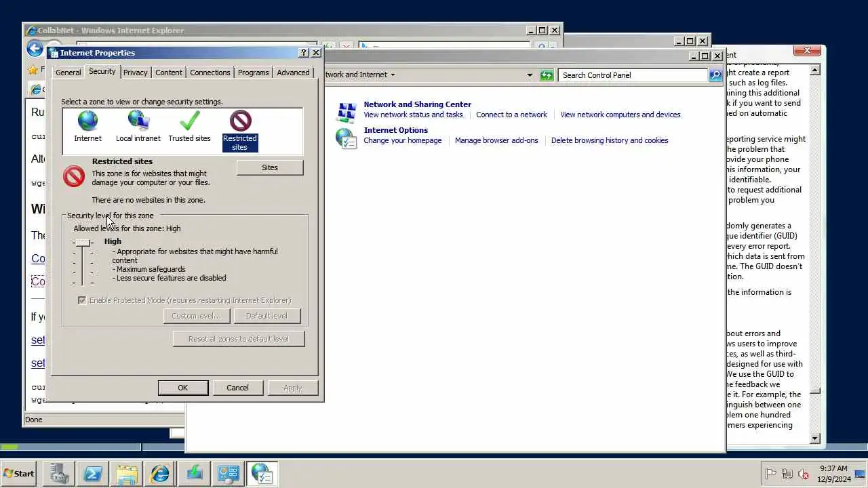This screenshot has height=488, width=868.
Task: Click View network status and tasks
Action: coord(413,115)
